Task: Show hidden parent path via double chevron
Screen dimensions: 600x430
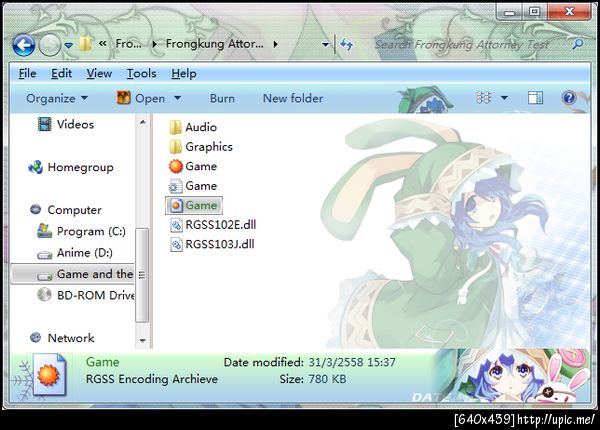Action: (x=103, y=44)
